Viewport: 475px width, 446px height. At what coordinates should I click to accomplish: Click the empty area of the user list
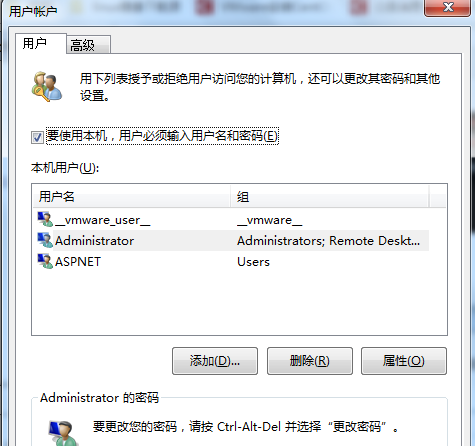(x=239, y=303)
